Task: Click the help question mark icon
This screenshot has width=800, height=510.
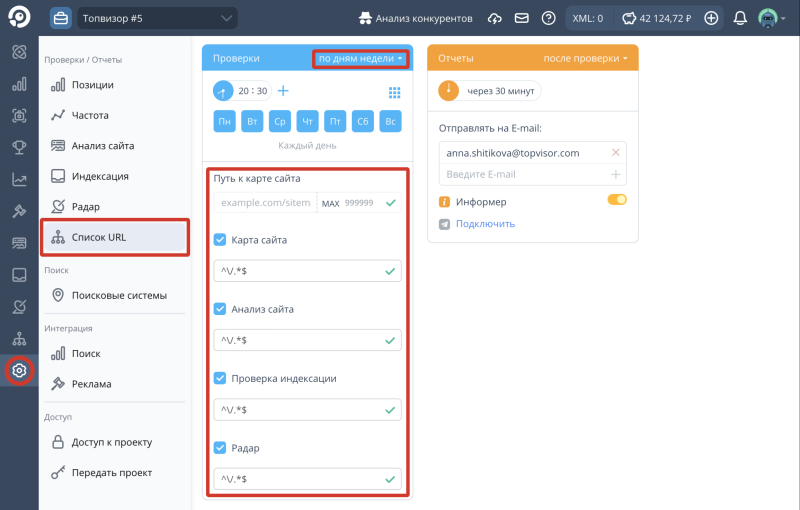Action: pos(548,18)
